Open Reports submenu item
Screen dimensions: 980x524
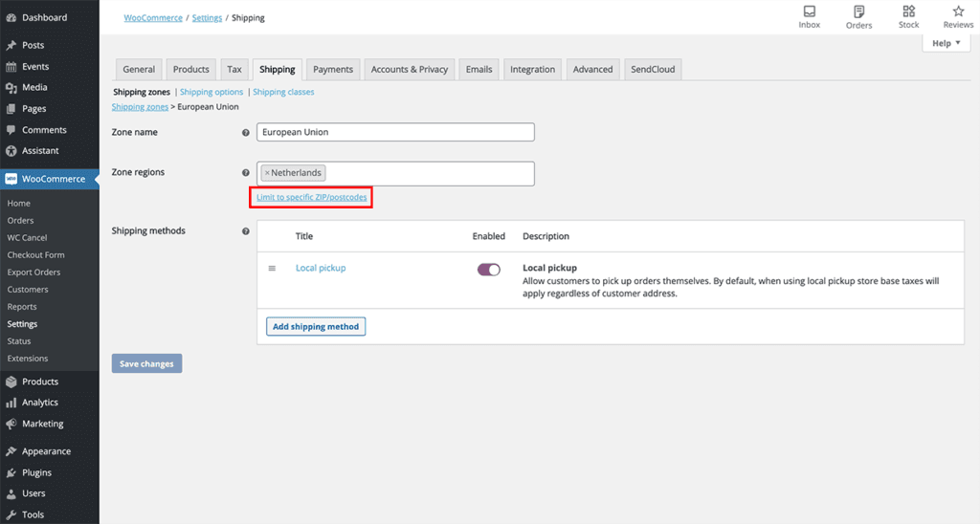point(22,307)
